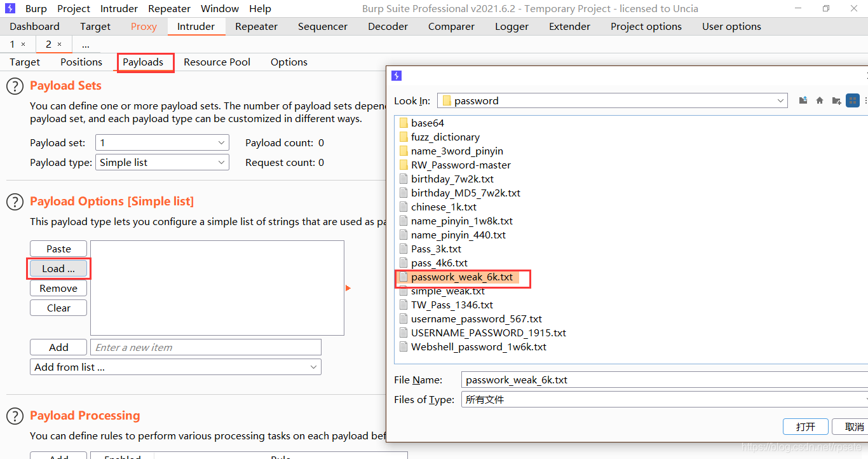This screenshot has height=459, width=868.
Task: Create new folder icon in dialog
Action: click(x=836, y=100)
